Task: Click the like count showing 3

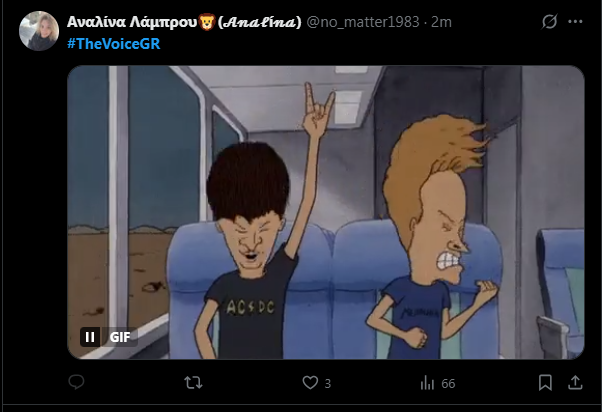Action: click(327, 384)
